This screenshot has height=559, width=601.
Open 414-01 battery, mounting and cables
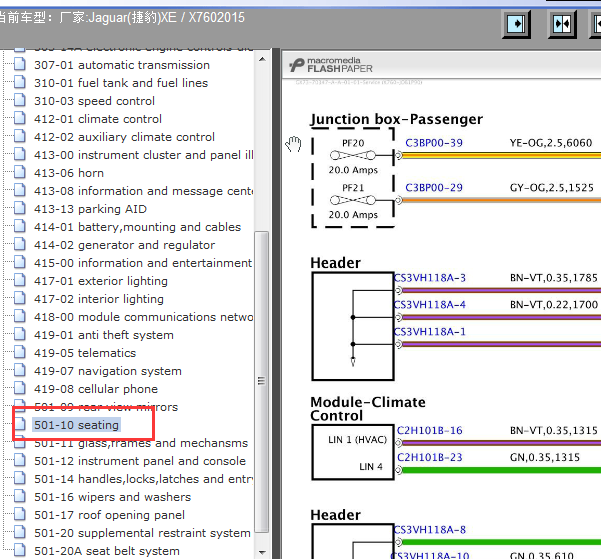137,227
